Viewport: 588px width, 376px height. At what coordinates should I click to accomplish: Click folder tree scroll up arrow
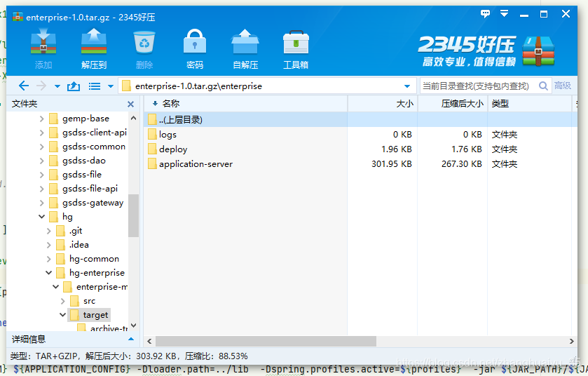click(133, 118)
